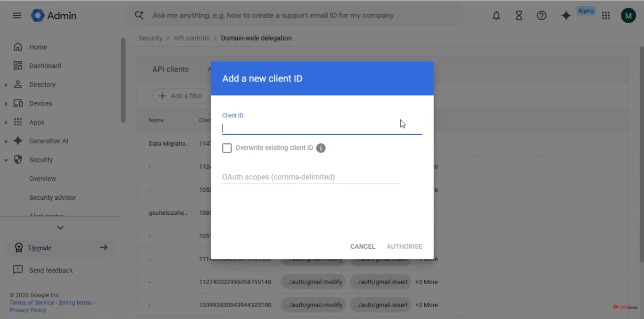Expand the Directory section

(x=6, y=84)
